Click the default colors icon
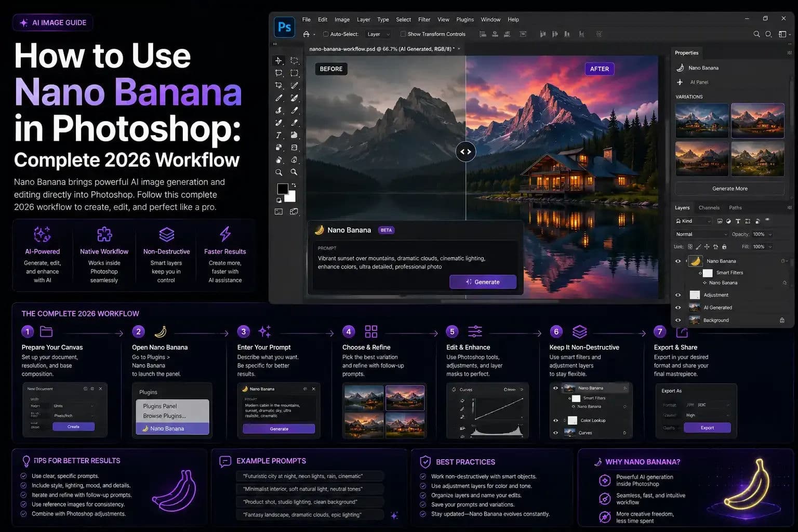Viewport: 798px width, 532px height. click(279, 200)
